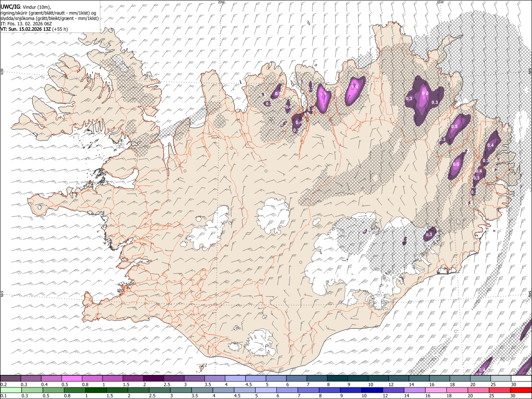Click the light periwinkle swatch at 4 in top row
The height and width of the screenshot is (399, 532).
(234, 379)
